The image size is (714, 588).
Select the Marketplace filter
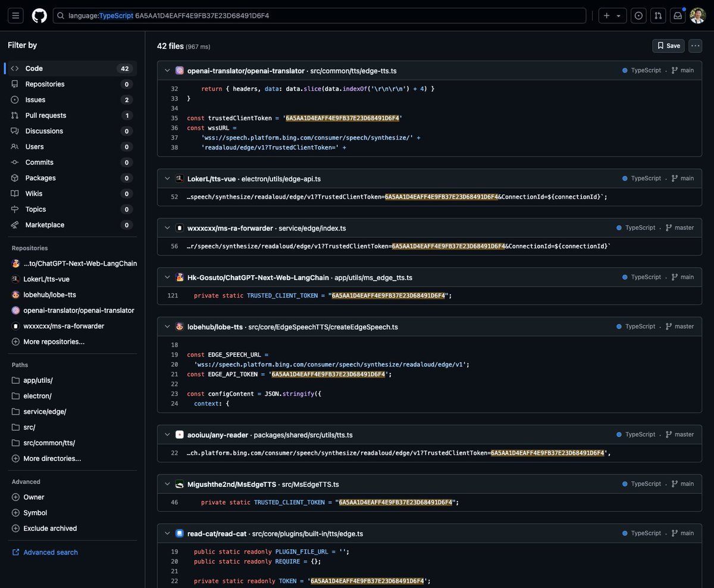click(71, 225)
